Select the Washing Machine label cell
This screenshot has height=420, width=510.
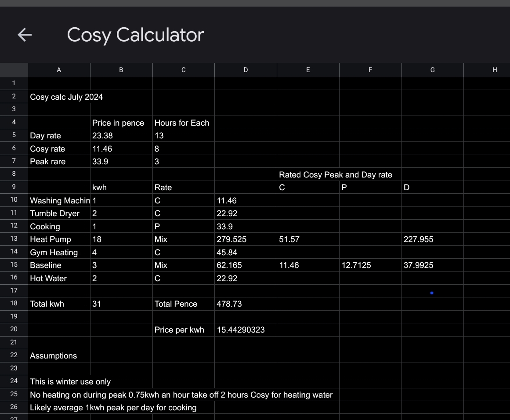(59, 200)
